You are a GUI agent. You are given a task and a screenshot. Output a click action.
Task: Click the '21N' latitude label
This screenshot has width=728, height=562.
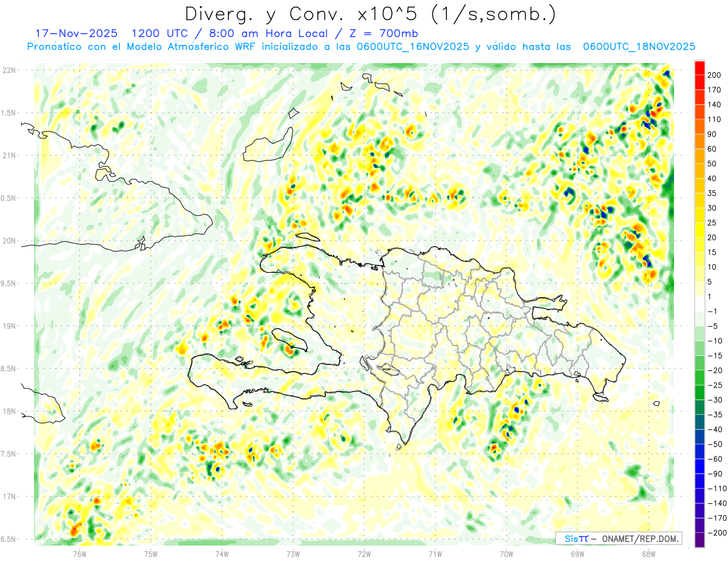pos(10,156)
